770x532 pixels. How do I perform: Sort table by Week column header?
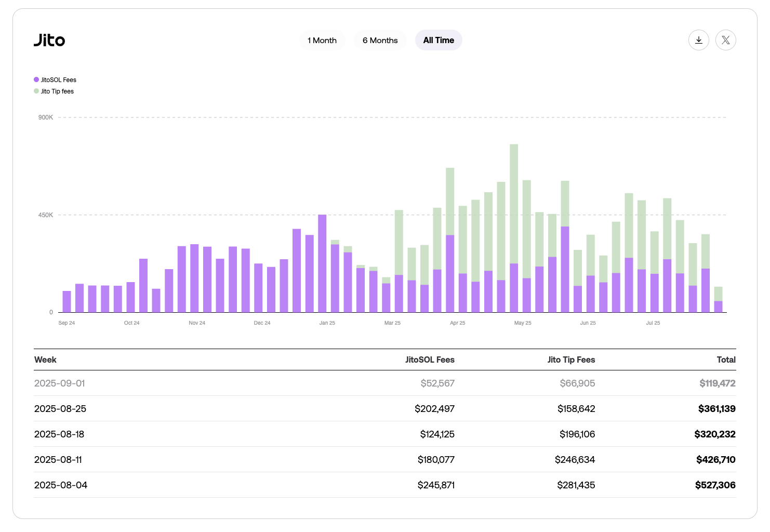45,360
